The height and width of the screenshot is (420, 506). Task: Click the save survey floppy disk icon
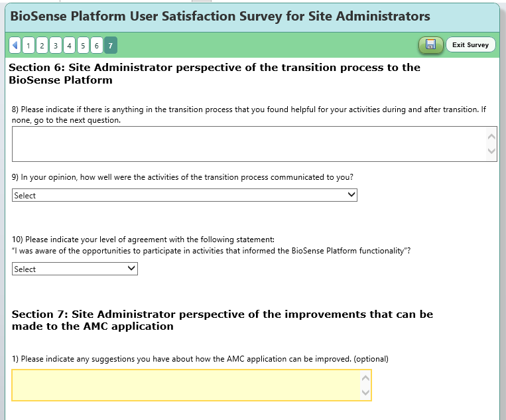(430, 45)
